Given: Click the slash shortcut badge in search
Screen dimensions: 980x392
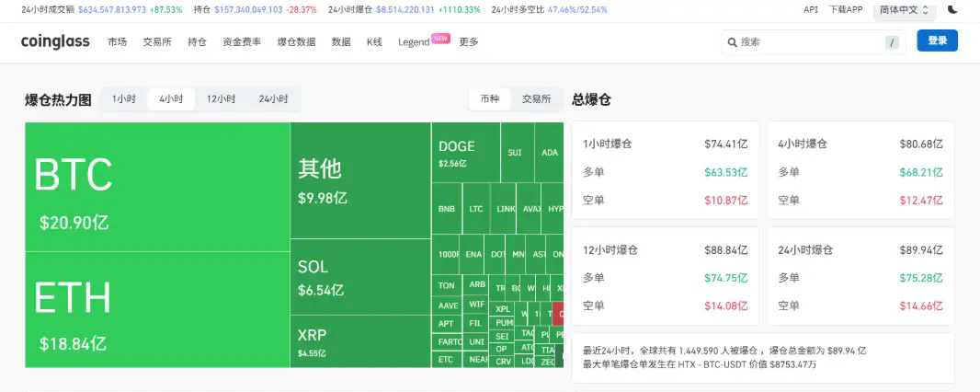Looking at the screenshot, I should point(892,42).
